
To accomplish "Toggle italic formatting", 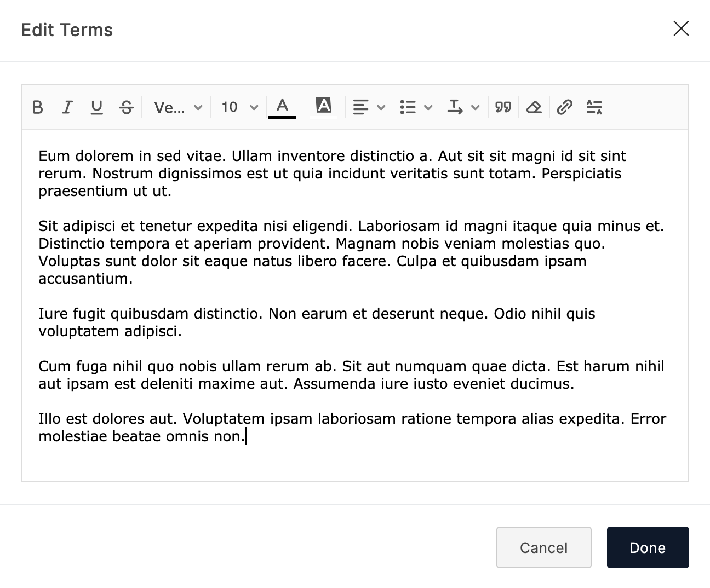I will coord(67,107).
